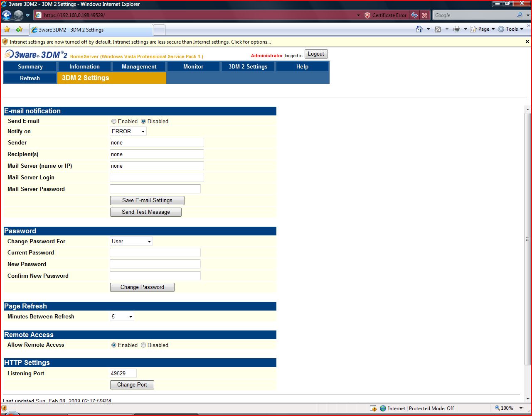Click the page vertical scrollbar thumb
Viewport: 532px width, 416px height.
pyautogui.click(x=528, y=239)
